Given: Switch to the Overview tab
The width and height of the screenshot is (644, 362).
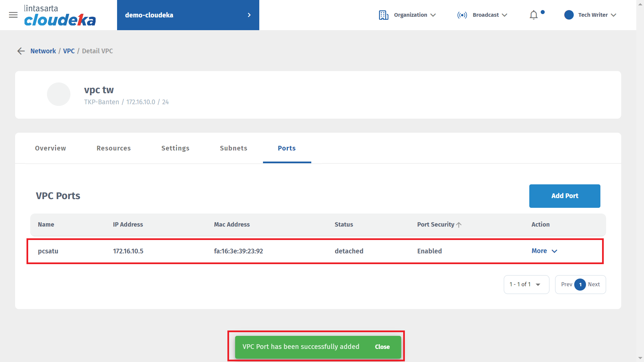Looking at the screenshot, I should point(50,148).
